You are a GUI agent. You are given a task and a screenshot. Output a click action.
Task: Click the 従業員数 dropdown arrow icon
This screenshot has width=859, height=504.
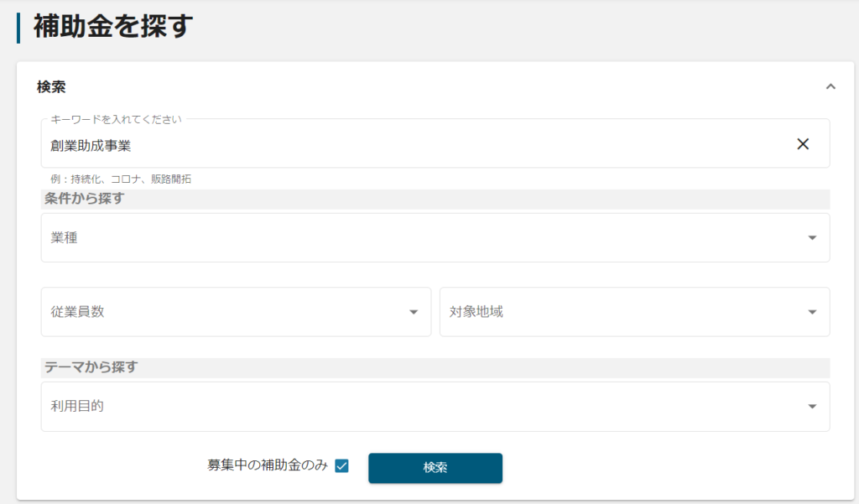[x=414, y=313]
